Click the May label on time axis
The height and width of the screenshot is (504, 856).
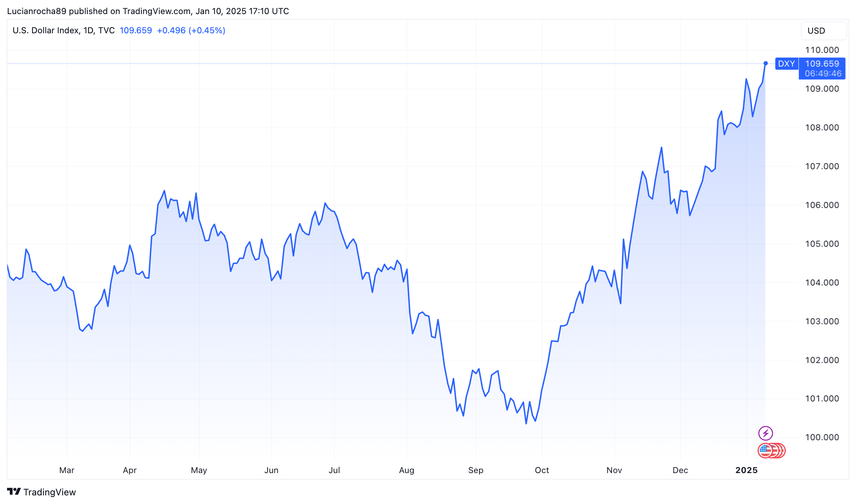[199, 470]
